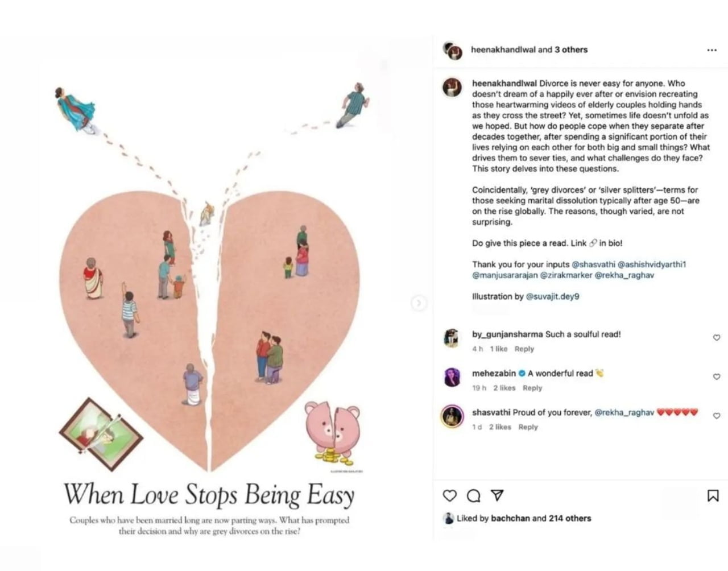Save the post with the bookmark icon
Image resolution: width=728 pixels, height=571 pixels.
(713, 496)
